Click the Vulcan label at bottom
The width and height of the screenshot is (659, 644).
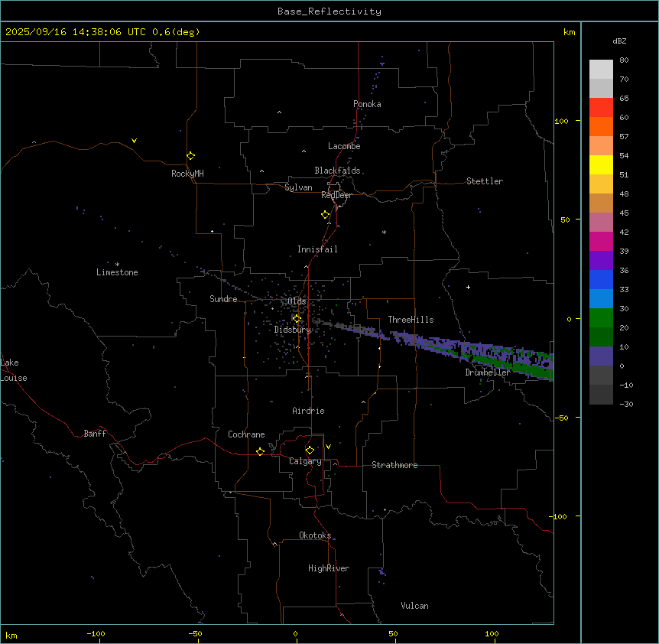(x=414, y=606)
